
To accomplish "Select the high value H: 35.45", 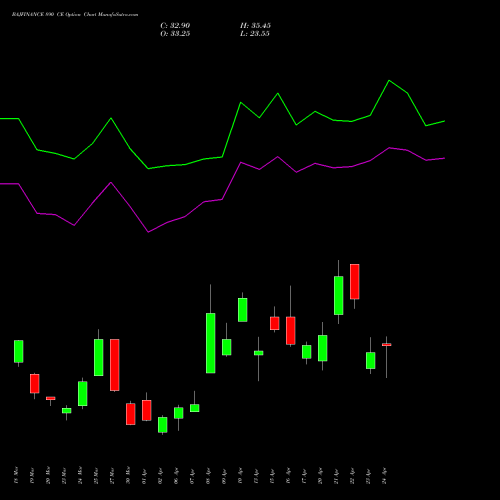I will pyautogui.click(x=255, y=26).
